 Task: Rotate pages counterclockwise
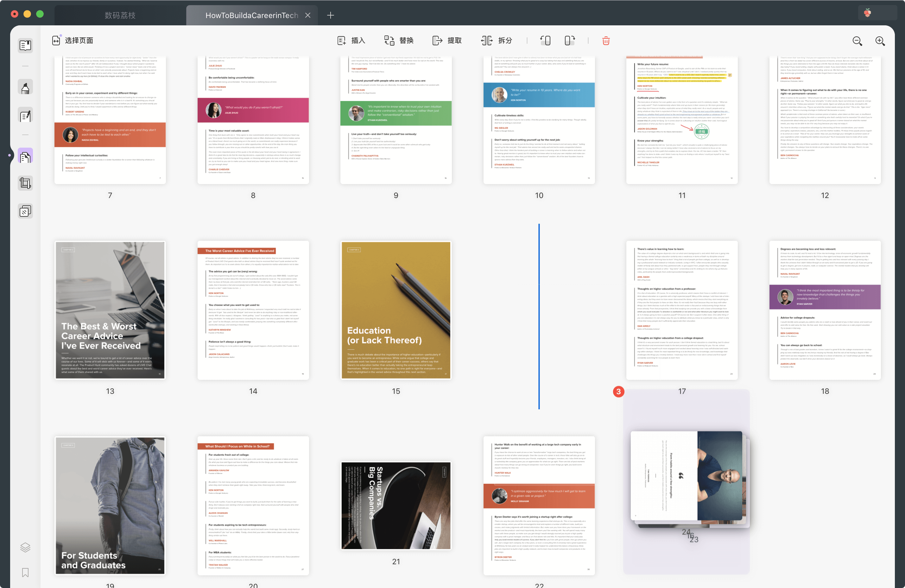545,41
